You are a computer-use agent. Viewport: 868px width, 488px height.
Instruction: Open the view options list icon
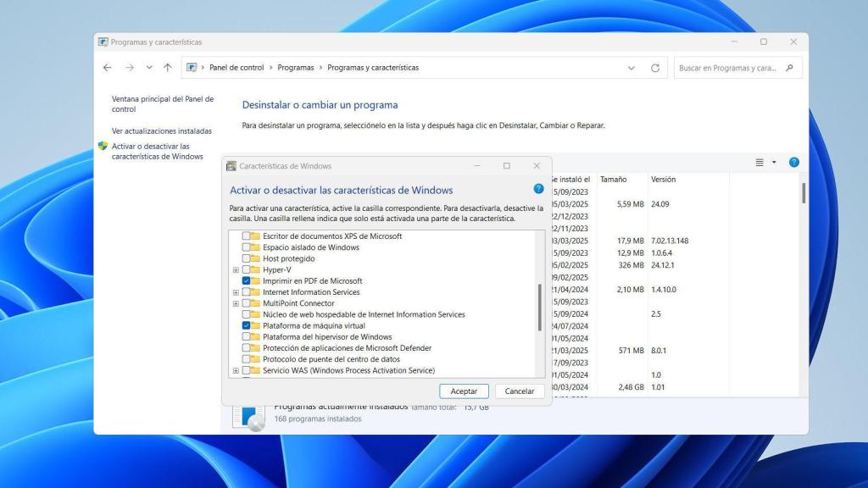click(x=759, y=162)
